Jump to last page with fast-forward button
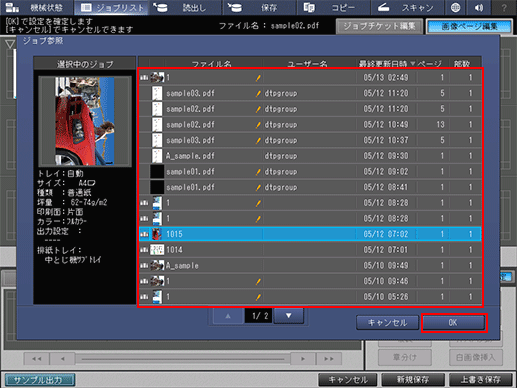The image size is (517, 388). [x=329, y=359]
